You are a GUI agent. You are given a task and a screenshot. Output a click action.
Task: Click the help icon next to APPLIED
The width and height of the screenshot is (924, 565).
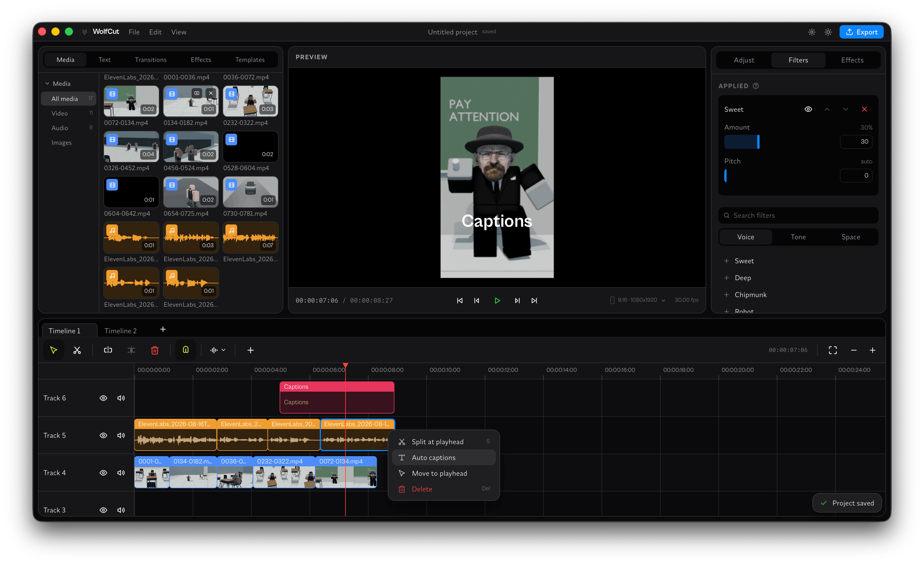755,86
